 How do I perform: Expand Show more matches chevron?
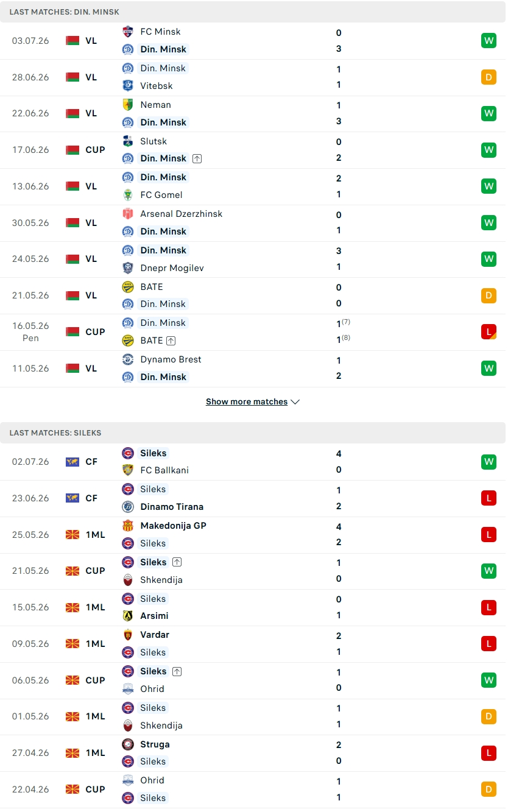pyautogui.click(x=295, y=402)
